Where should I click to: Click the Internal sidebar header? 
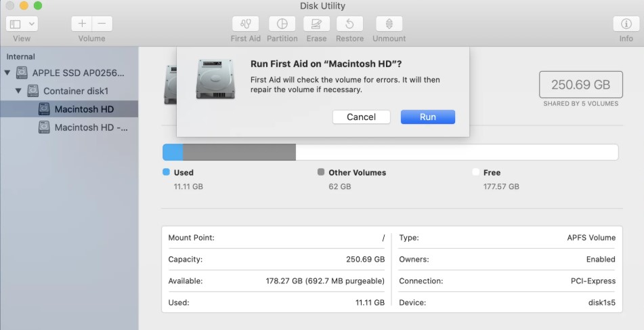point(20,57)
